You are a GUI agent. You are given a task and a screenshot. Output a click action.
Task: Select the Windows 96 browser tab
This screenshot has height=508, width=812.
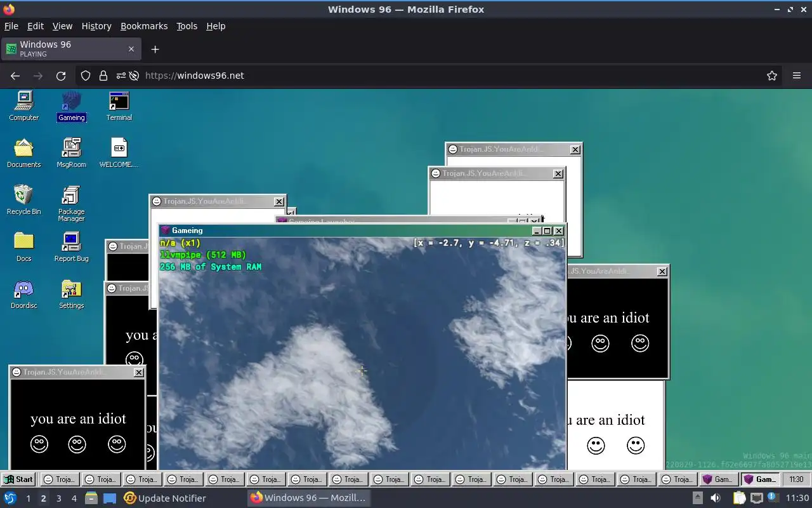pos(70,49)
